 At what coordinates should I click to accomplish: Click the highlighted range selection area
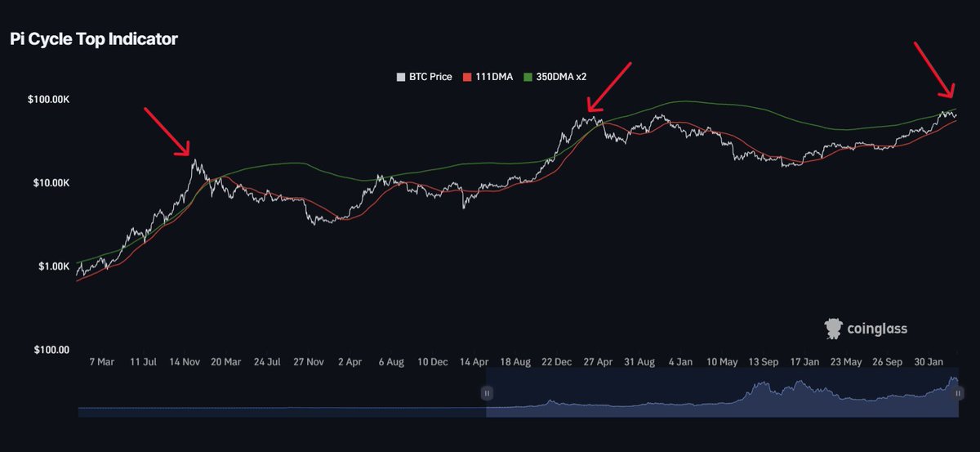pos(722,392)
